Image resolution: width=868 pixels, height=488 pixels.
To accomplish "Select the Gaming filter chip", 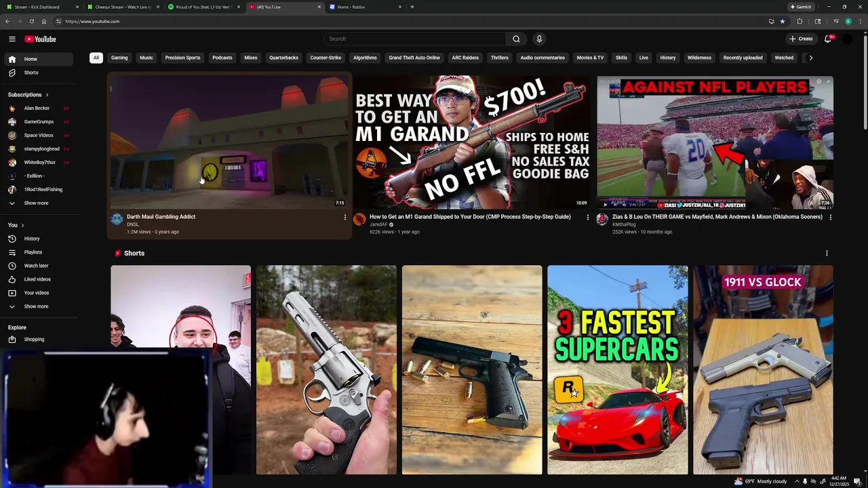I will (119, 58).
